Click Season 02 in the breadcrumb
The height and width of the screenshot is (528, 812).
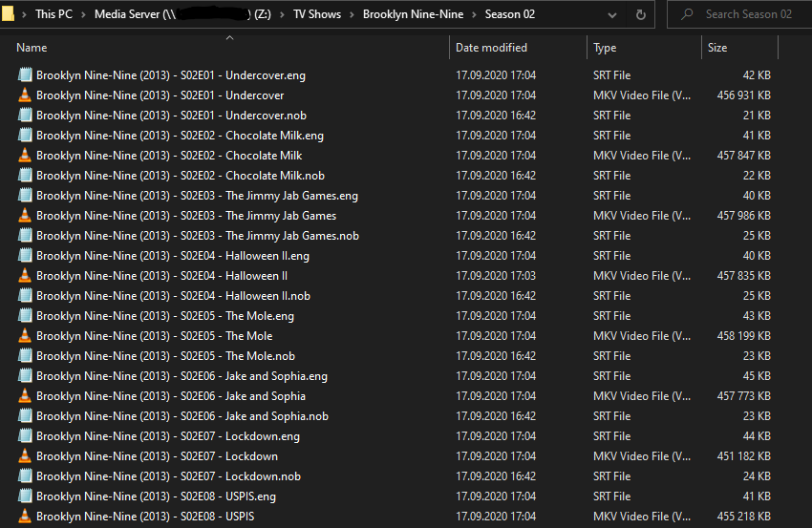click(509, 14)
